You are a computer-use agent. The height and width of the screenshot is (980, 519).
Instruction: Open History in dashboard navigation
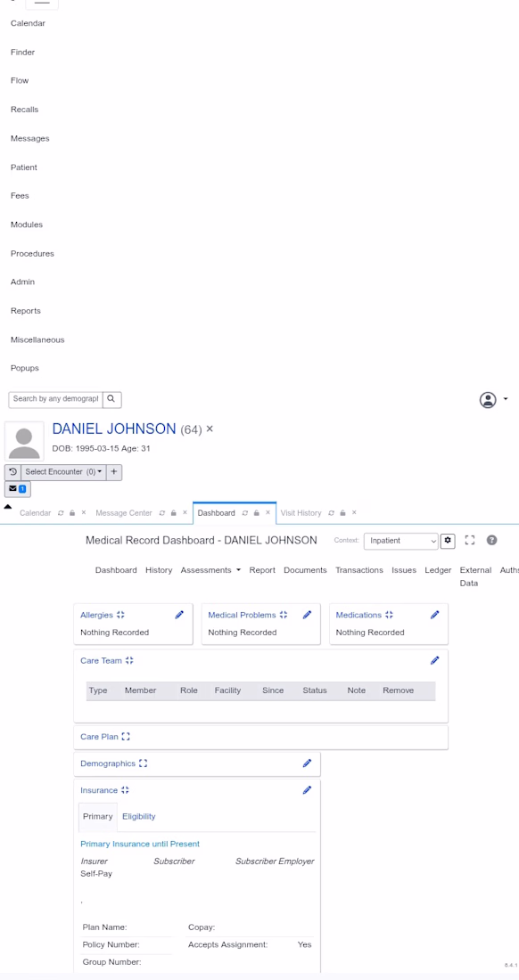pyautogui.click(x=159, y=570)
